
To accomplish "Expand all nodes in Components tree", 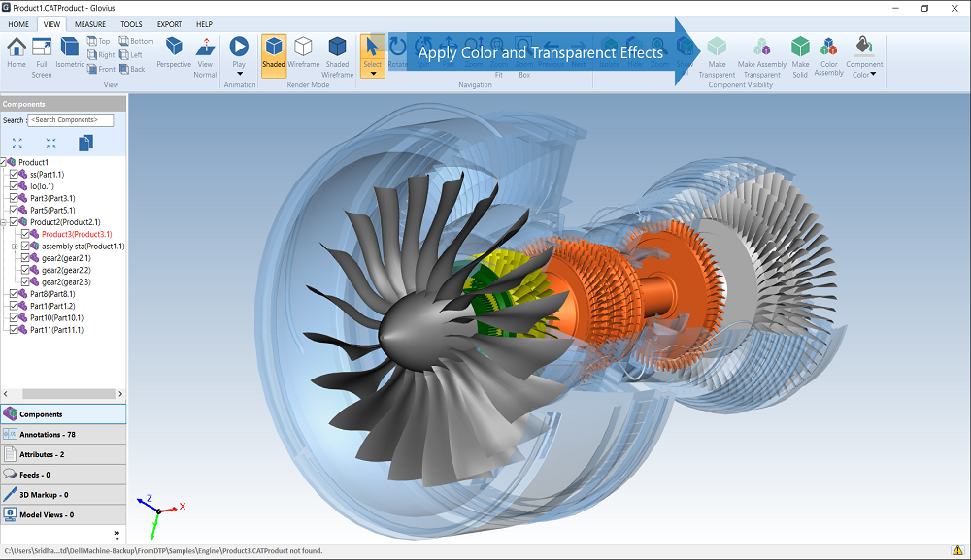I will click(x=17, y=143).
